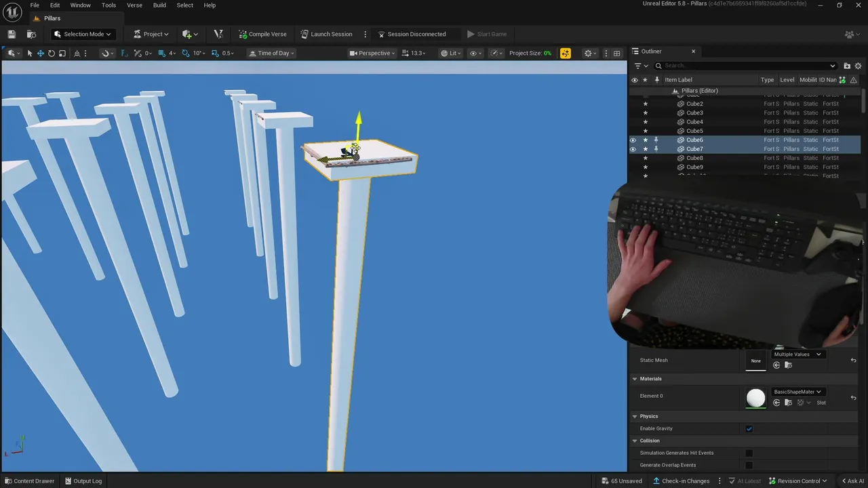Click the white material sphere thumbnail
The height and width of the screenshot is (488, 868).
(755, 398)
